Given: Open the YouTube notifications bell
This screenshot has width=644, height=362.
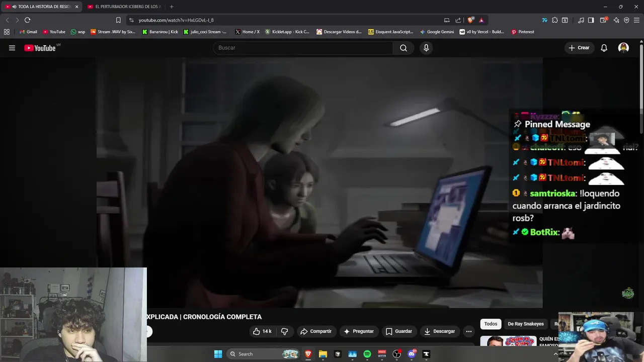Looking at the screenshot, I should pos(604,48).
